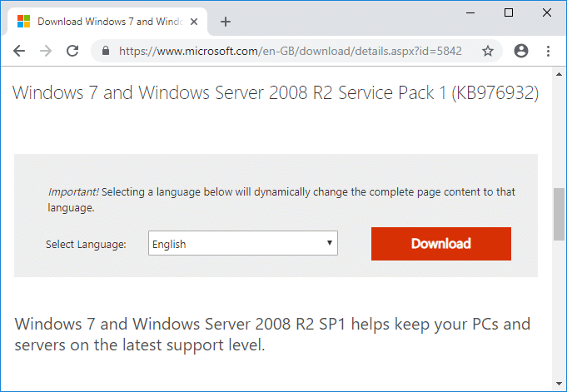
Task: Reload the Microsoft download page
Action: coord(72,51)
